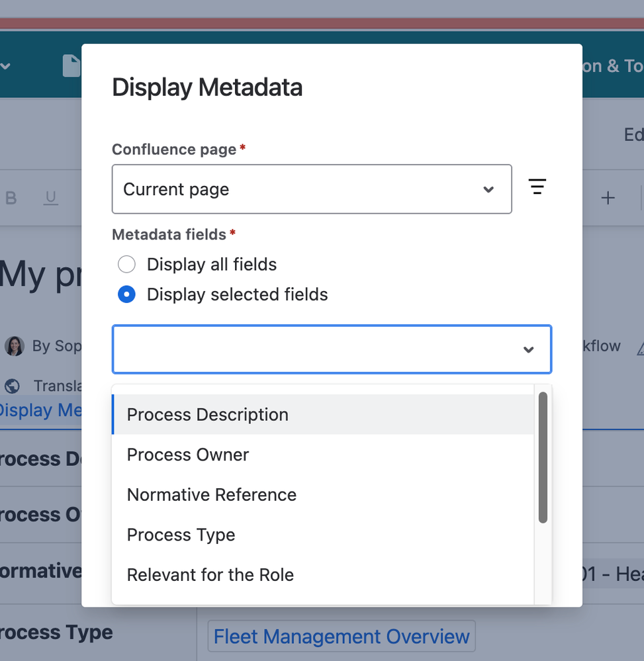Click the globe translation icon

click(x=12, y=386)
